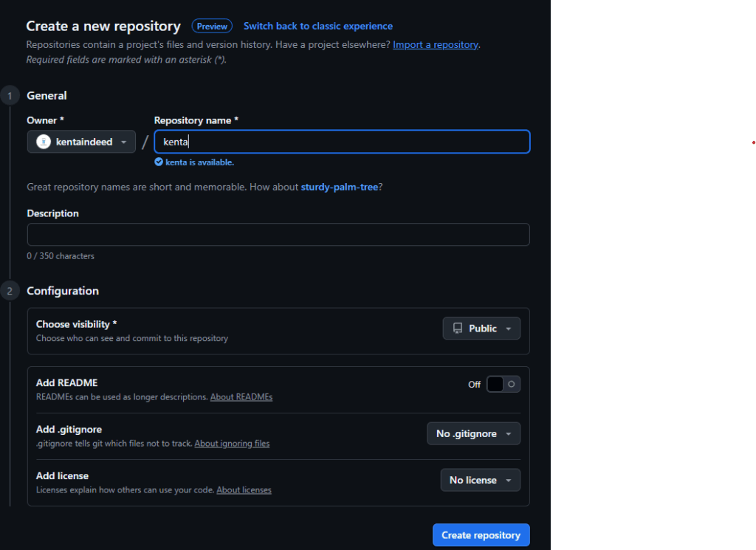This screenshot has height=550, width=756.
Task: Click the Preview badge near the title
Action: coord(212,26)
